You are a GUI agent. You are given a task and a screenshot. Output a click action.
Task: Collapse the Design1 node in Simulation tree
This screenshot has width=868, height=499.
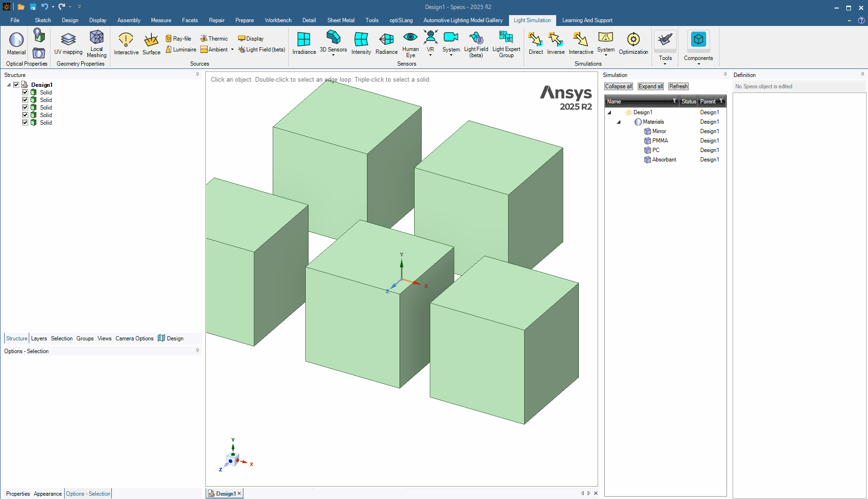609,112
